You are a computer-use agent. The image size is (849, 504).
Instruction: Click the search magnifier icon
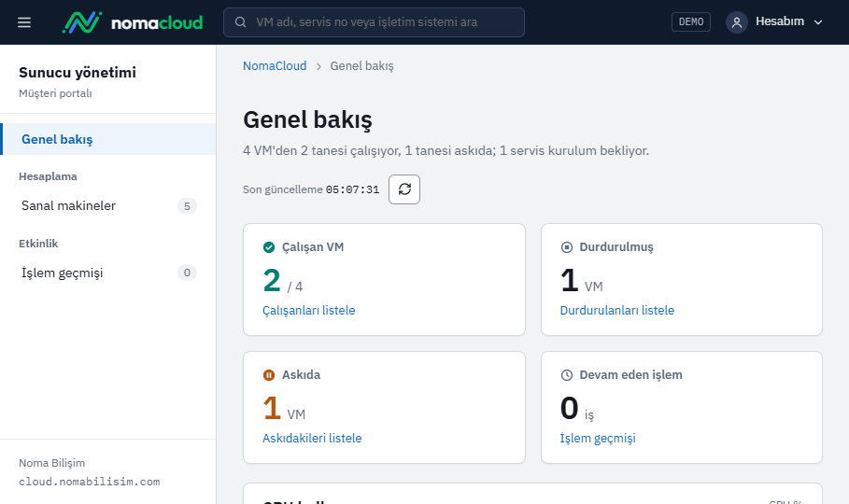point(240,22)
